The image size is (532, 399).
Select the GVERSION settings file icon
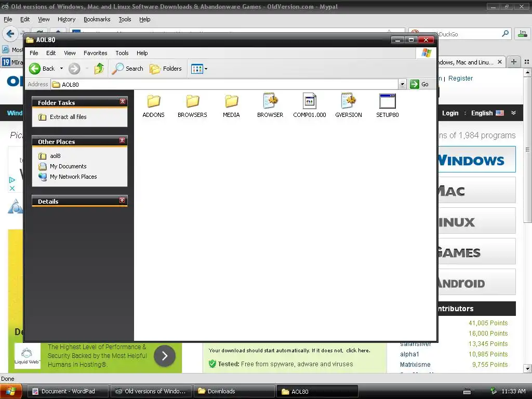[x=349, y=101]
